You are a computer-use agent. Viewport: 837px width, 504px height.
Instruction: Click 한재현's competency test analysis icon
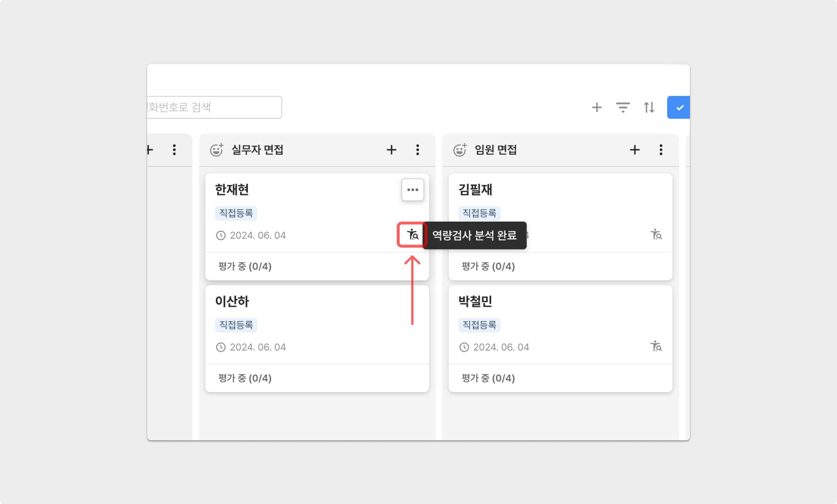click(412, 235)
